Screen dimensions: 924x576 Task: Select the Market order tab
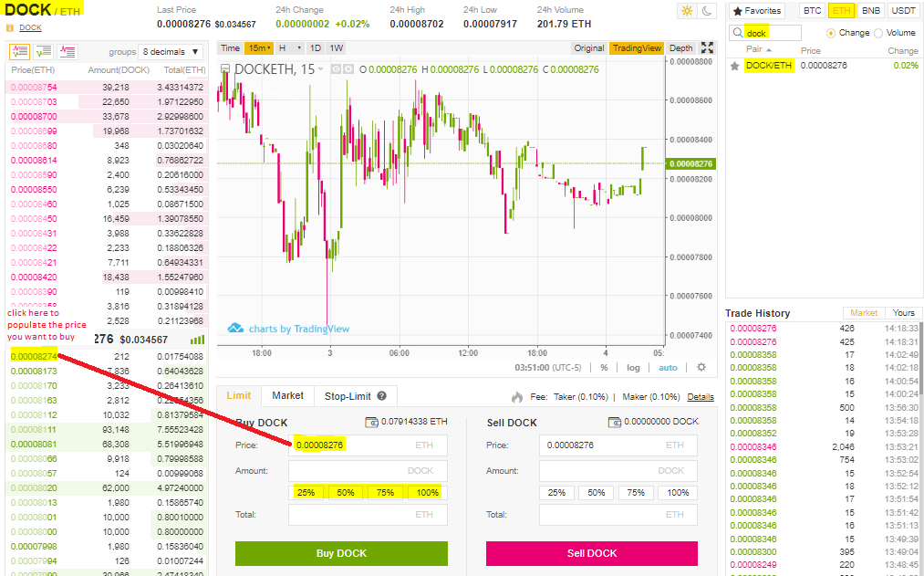(x=287, y=395)
